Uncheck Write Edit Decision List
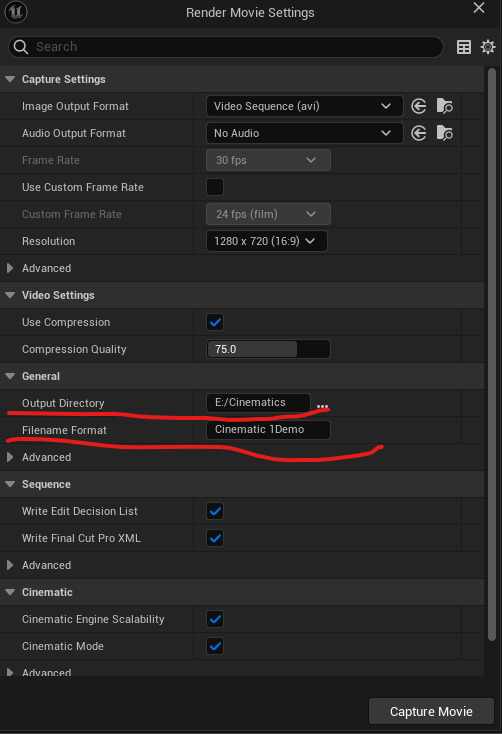This screenshot has height=734, width=502. (x=215, y=511)
